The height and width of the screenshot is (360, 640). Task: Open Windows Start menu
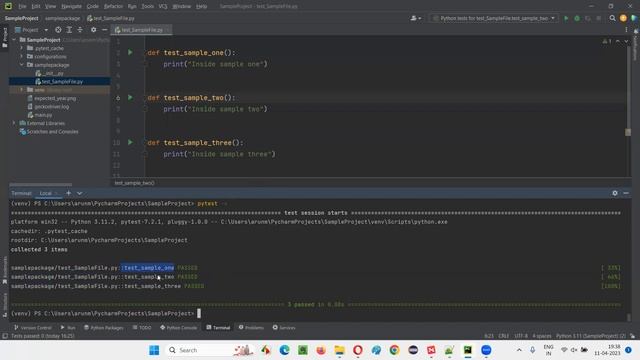coord(154,350)
